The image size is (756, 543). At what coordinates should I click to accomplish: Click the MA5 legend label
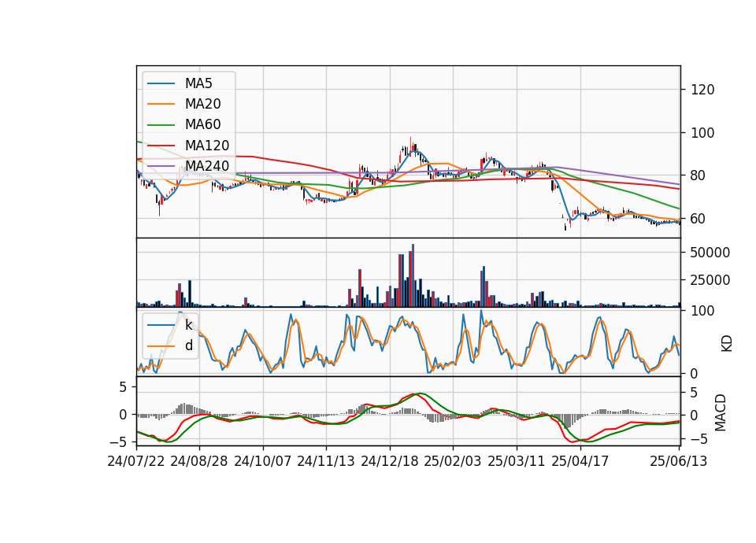pos(198,83)
